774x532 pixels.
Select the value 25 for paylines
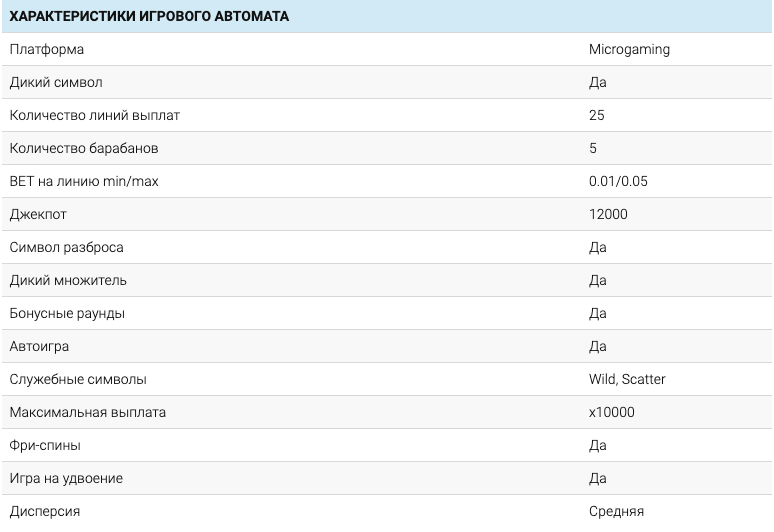click(x=597, y=115)
